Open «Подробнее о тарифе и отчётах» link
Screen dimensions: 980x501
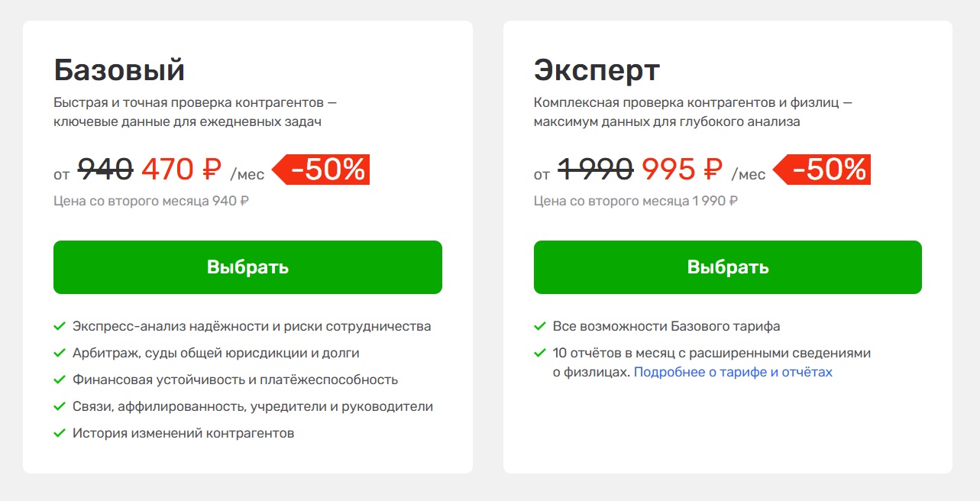tap(735, 372)
